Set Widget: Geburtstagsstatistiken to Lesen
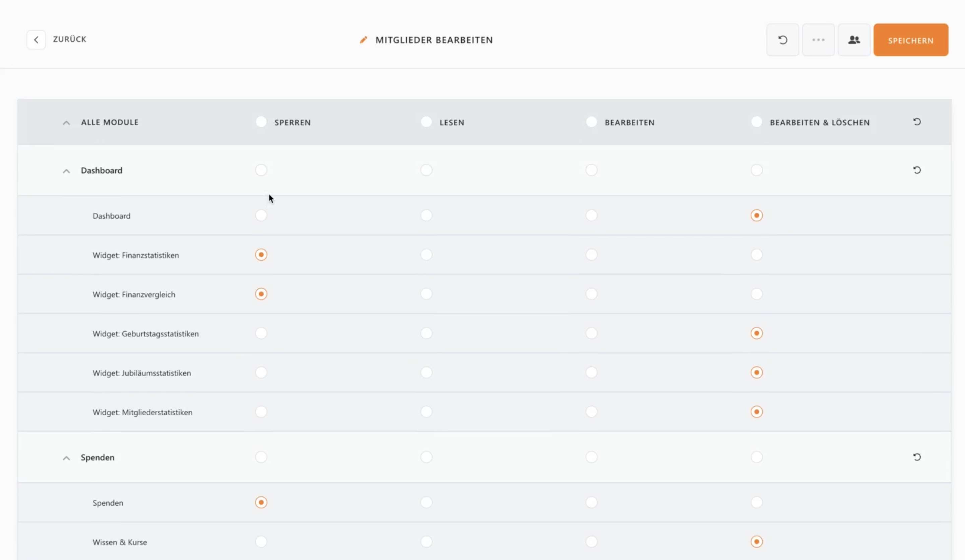 point(426,333)
